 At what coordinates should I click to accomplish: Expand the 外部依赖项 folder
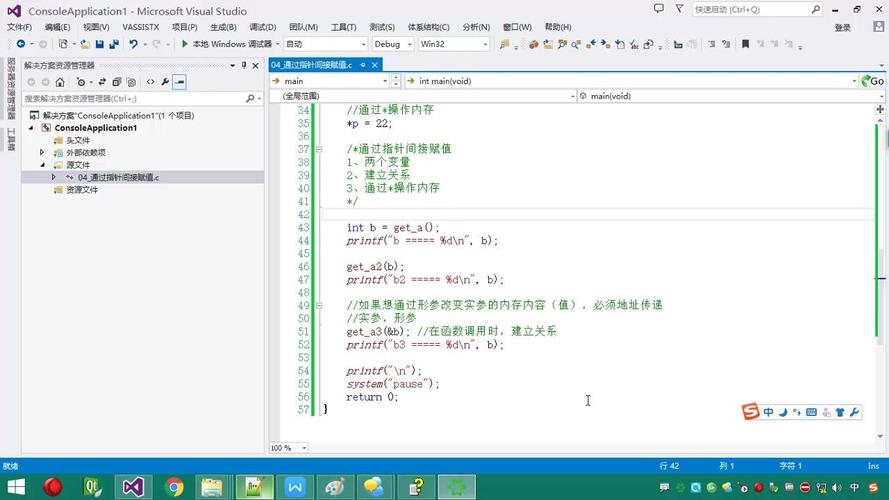pos(41,152)
